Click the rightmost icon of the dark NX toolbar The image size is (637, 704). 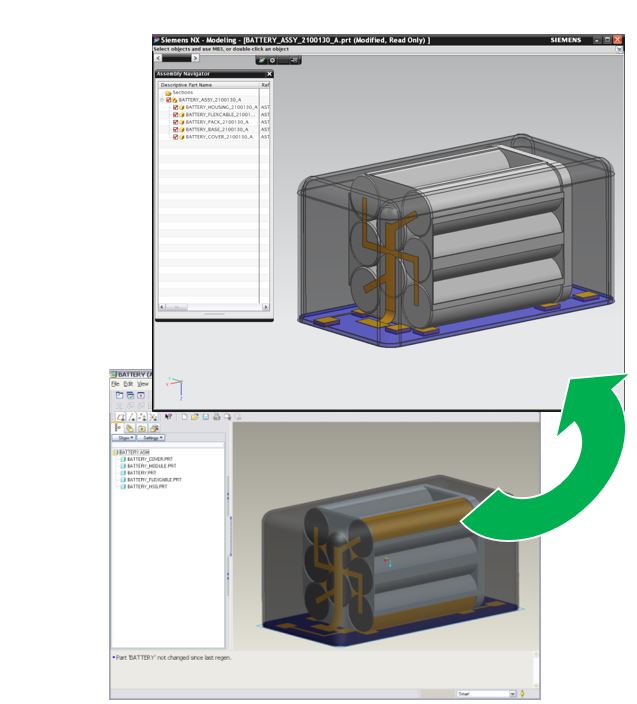click(294, 60)
